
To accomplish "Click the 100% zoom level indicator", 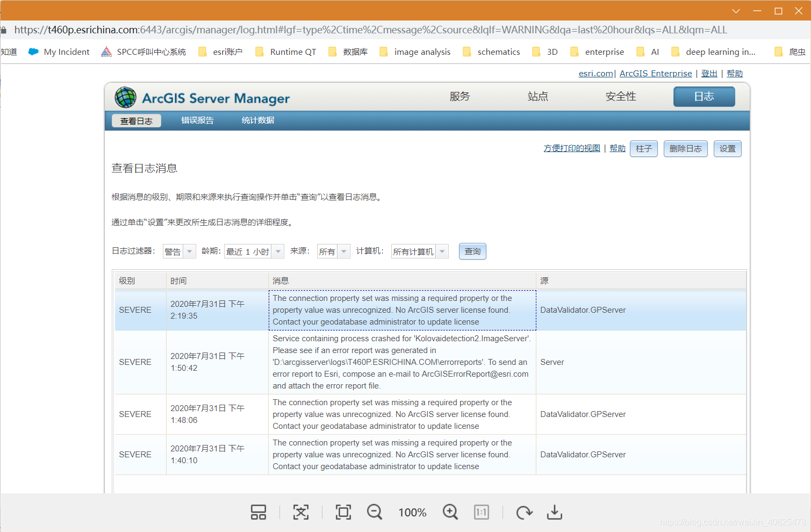I will pos(412,513).
